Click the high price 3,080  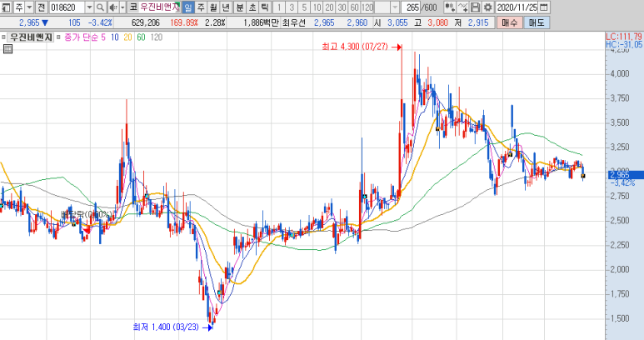438,23
